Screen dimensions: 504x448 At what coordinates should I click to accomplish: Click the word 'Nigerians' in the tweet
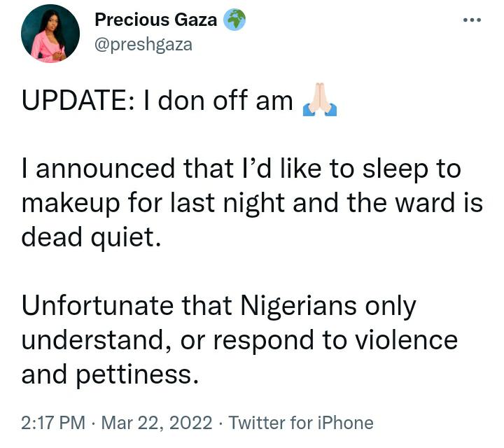[299, 307]
